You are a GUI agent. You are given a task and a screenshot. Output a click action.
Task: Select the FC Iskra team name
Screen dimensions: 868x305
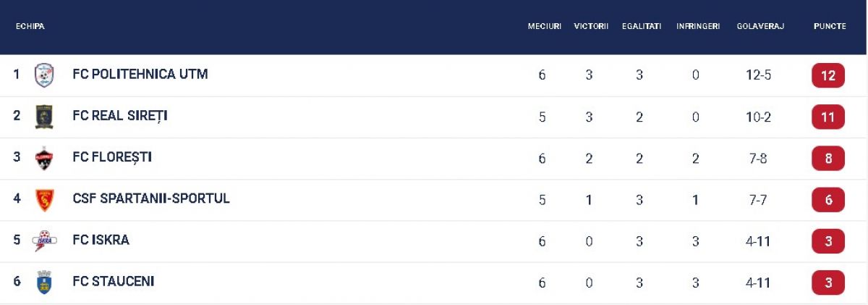[101, 240]
